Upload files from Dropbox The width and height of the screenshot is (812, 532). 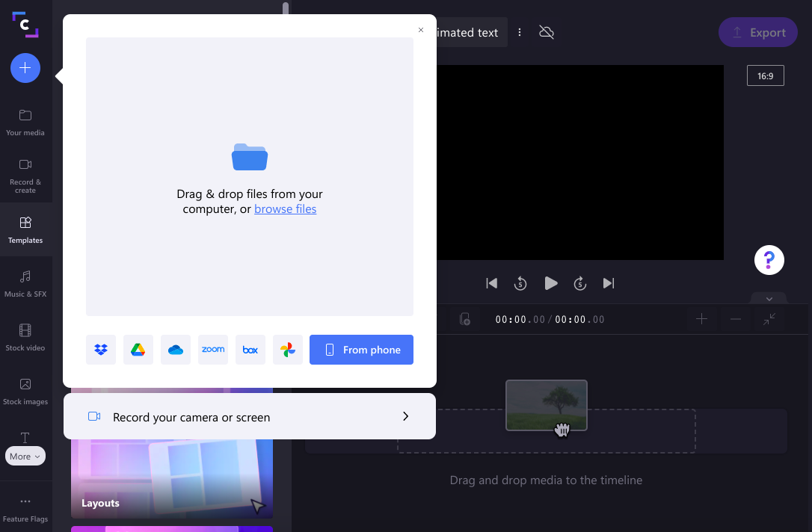(x=100, y=349)
